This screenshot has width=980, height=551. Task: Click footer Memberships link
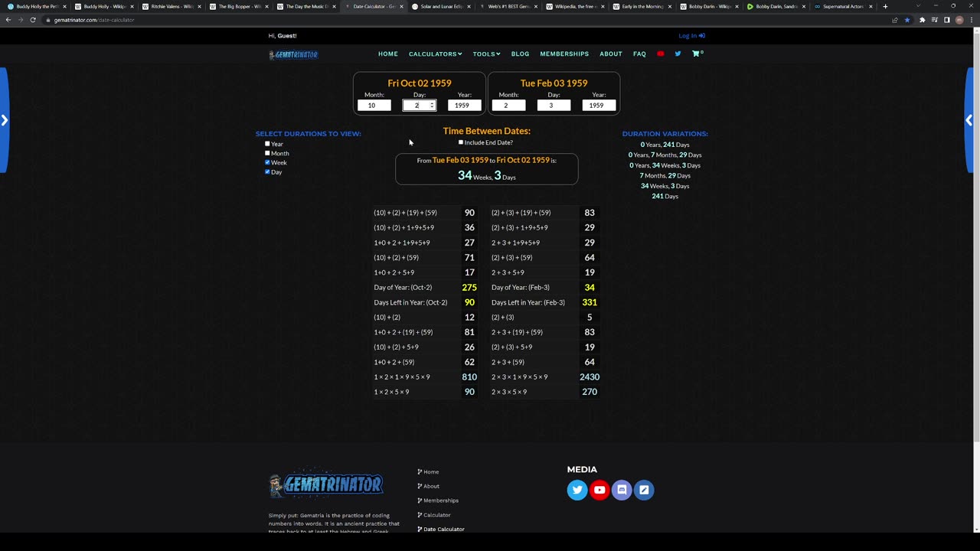coord(439,500)
